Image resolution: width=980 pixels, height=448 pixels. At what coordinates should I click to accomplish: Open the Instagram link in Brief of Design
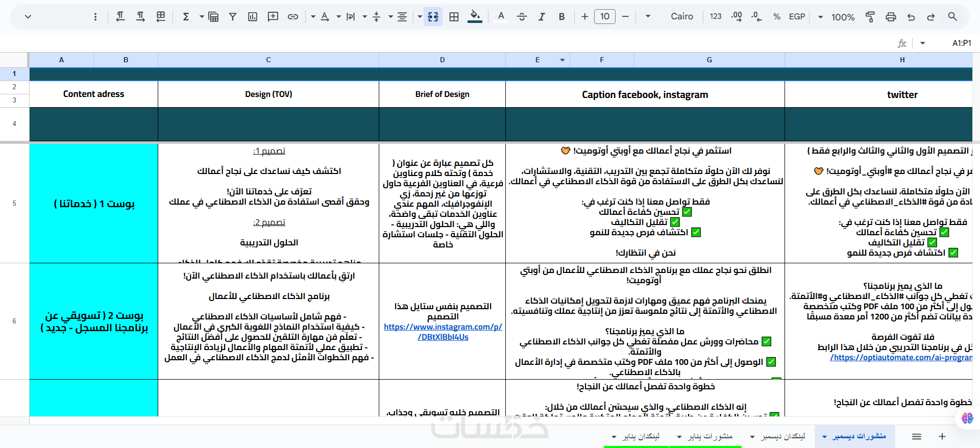(443, 332)
